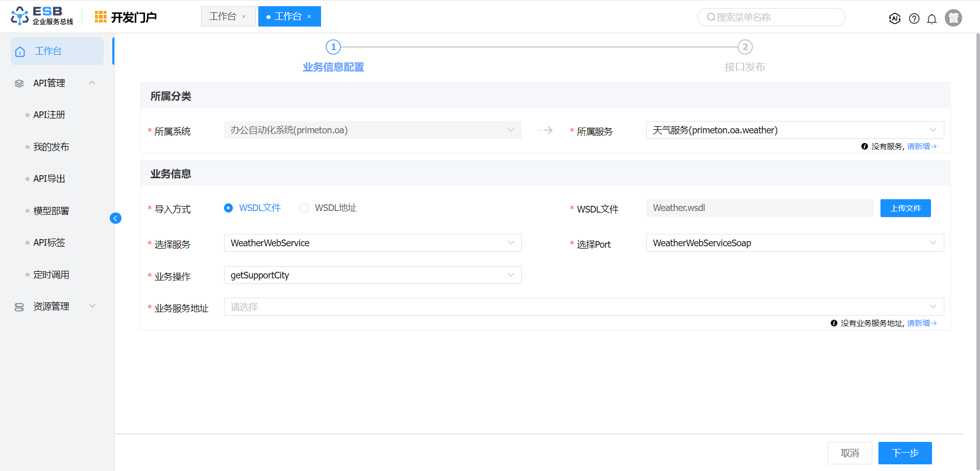Open the help question mark icon
The image size is (980, 471).
tap(914, 18)
